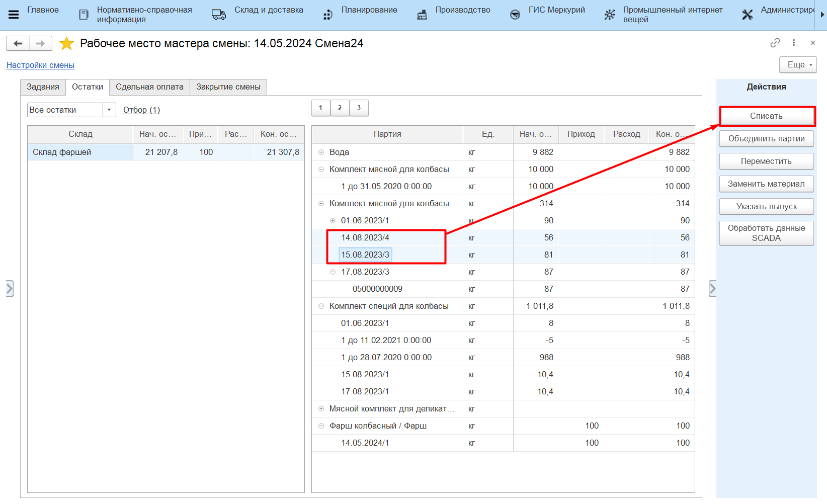Copy link using the chain icon
The width and height of the screenshot is (827, 504).
click(x=775, y=43)
